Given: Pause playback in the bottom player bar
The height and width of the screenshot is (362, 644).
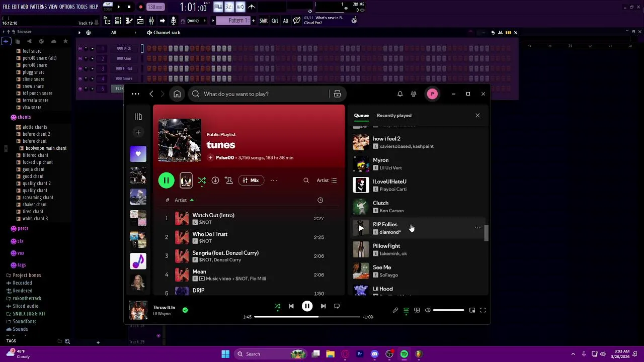Looking at the screenshot, I should [x=307, y=306].
